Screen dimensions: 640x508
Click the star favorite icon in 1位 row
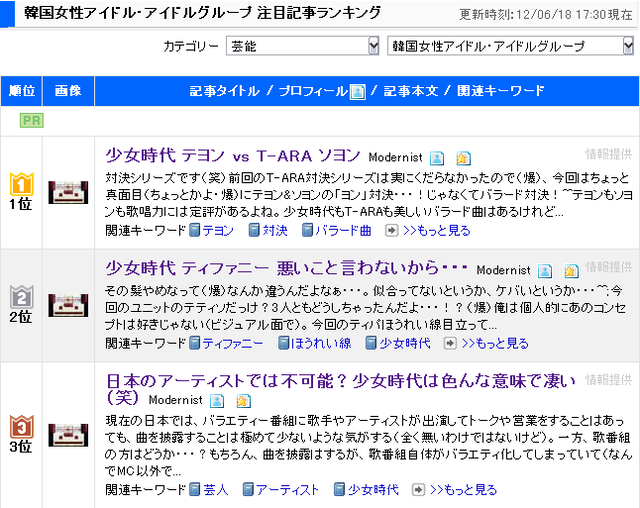coord(463,158)
